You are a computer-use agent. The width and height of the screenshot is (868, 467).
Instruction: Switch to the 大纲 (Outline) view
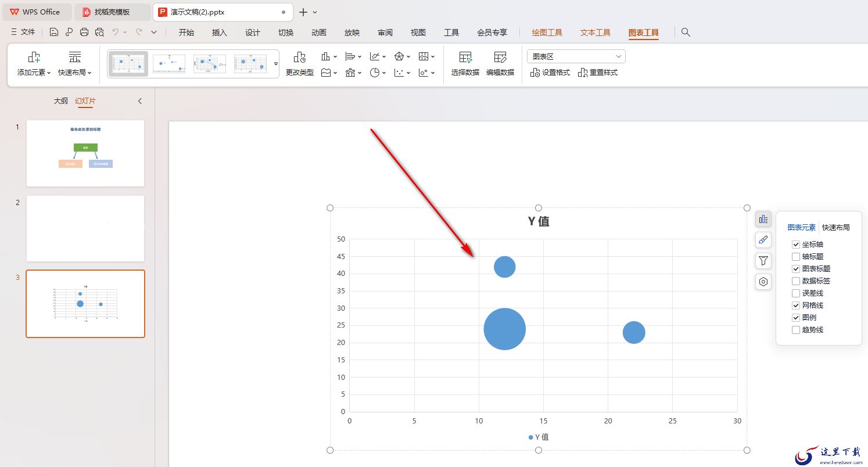(x=61, y=101)
